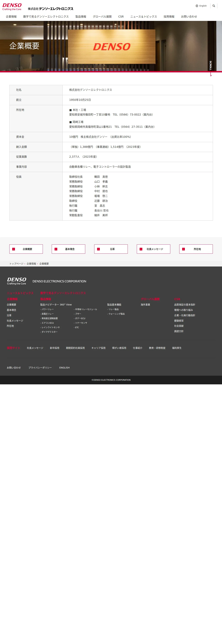Open footer link ソナーセンサ

(80, 323)
